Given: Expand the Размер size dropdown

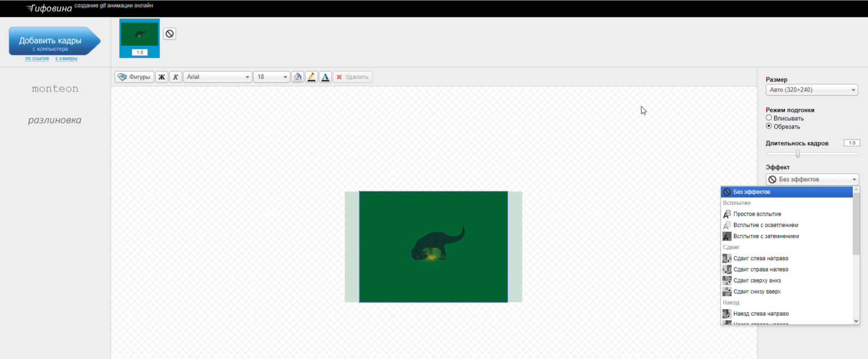Looking at the screenshot, I should tap(811, 90).
